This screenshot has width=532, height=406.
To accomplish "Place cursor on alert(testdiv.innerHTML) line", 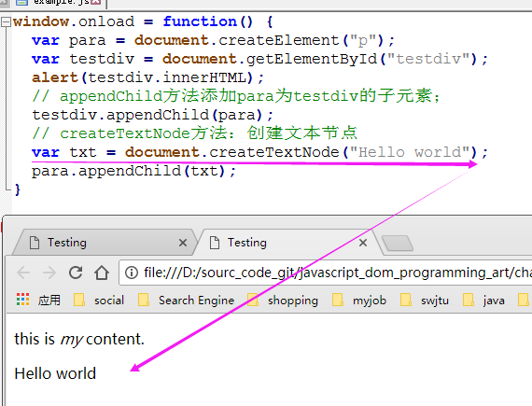I will (x=147, y=77).
